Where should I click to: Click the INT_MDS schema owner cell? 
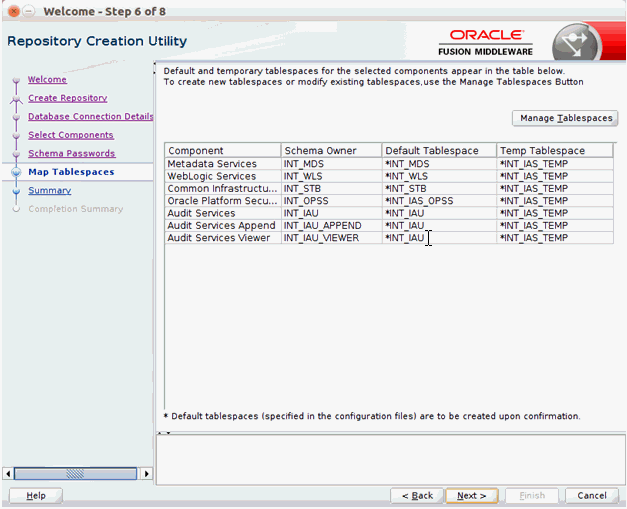[x=331, y=164]
